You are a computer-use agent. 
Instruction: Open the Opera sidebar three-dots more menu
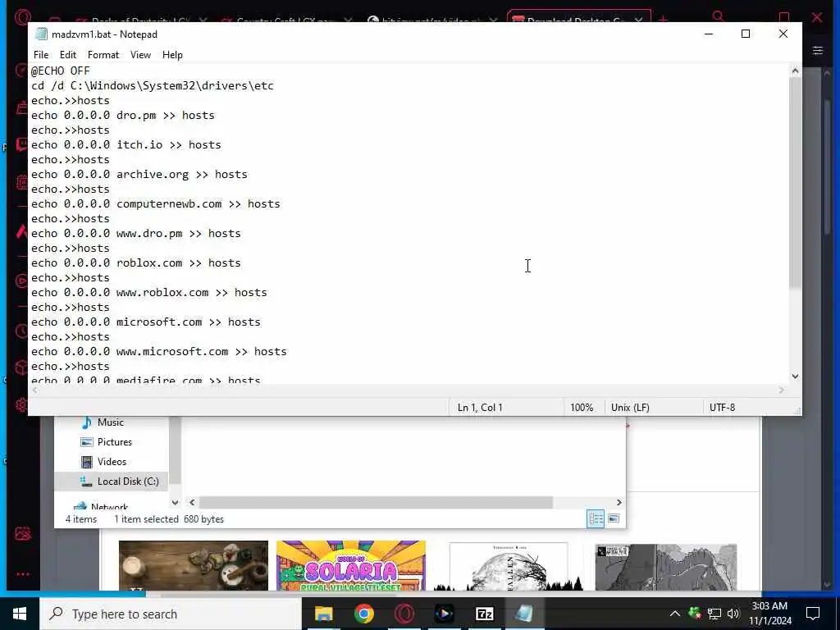[22, 574]
